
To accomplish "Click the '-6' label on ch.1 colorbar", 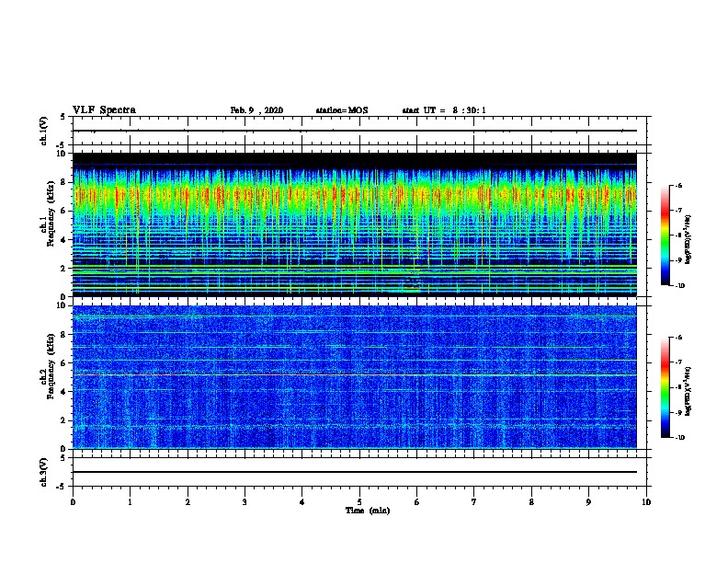I will click(x=678, y=185).
